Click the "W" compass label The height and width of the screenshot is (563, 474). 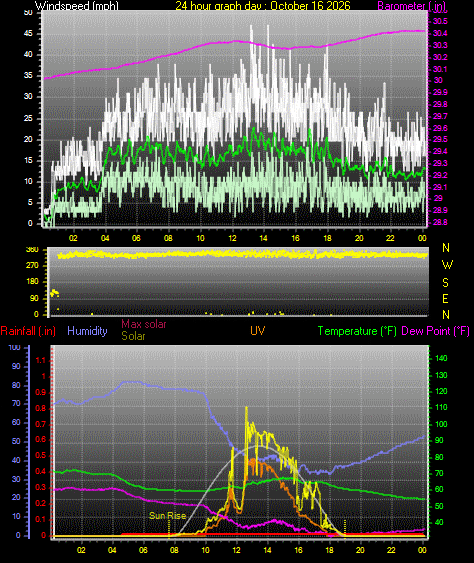(x=447, y=265)
